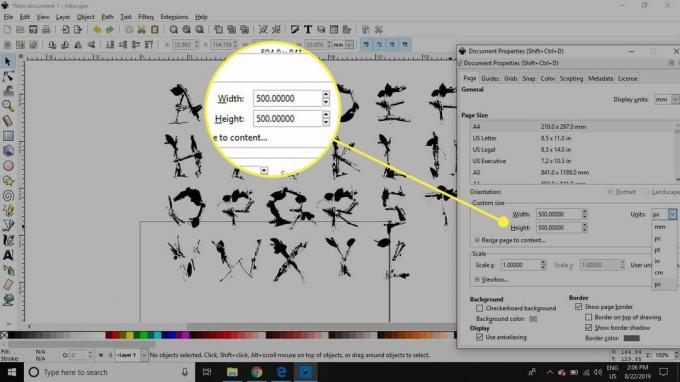Screen dimensions: 680x382
Task: Select the Paint bucket tool
Action: click(x=8, y=300)
